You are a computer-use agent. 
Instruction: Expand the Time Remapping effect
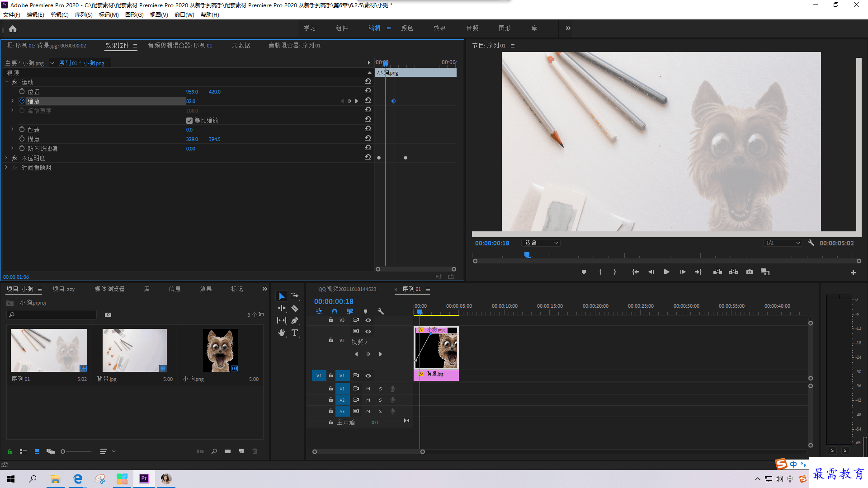click(6, 167)
